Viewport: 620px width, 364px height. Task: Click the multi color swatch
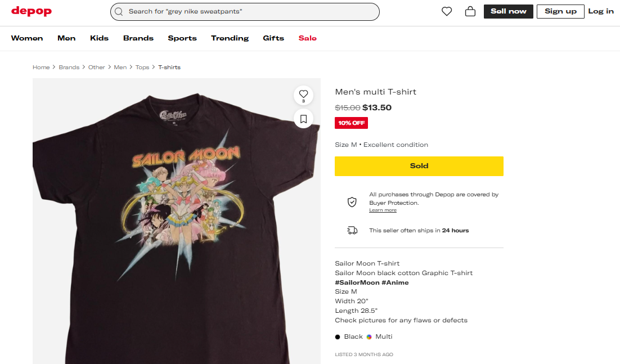(x=369, y=337)
